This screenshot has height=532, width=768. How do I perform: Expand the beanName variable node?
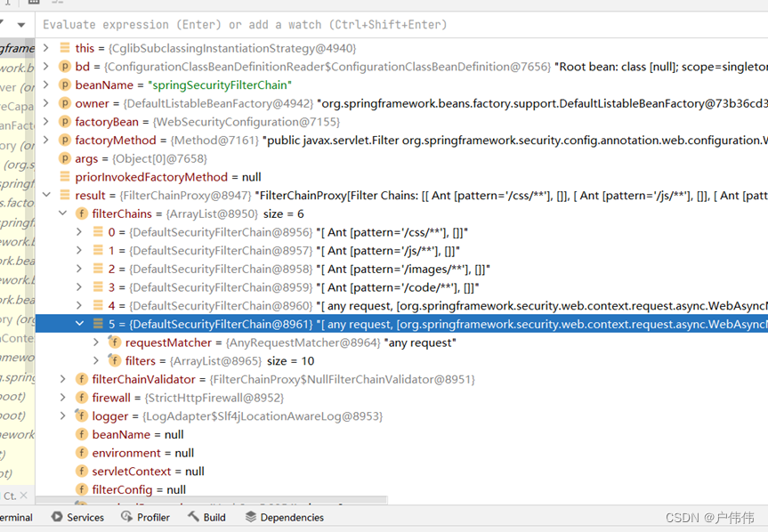(x=45, y=85)
